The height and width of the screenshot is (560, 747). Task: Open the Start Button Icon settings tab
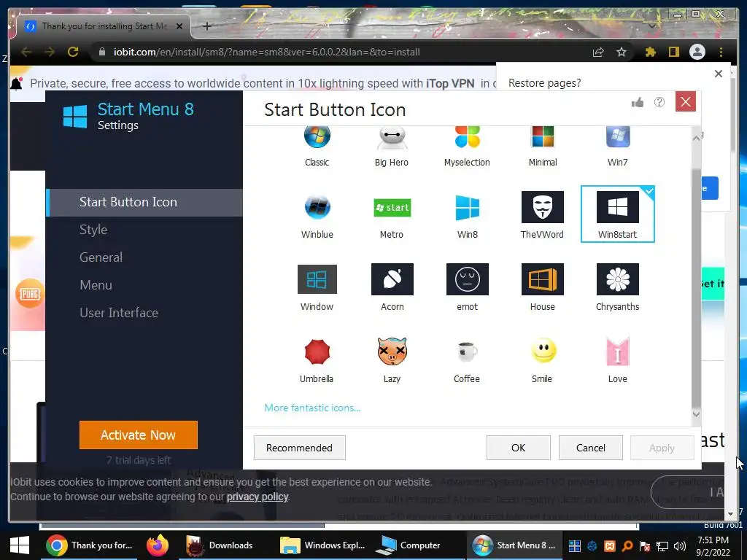tap(144, 202)
